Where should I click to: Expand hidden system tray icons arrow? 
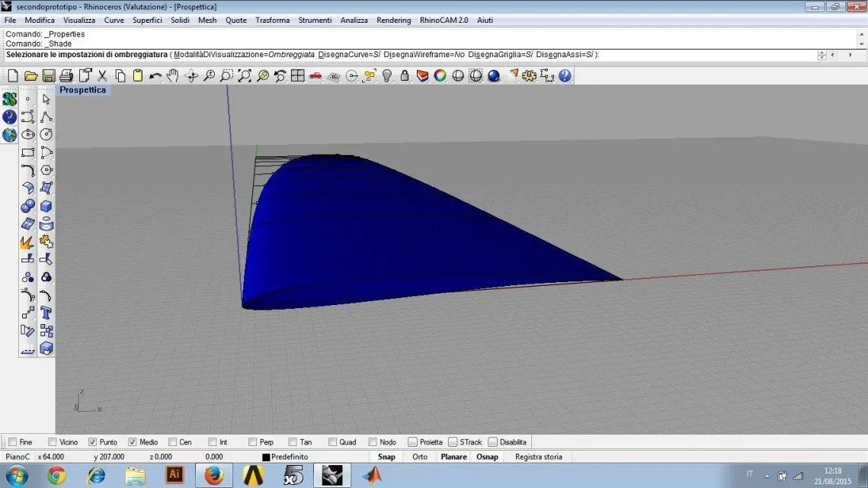[767, 476]
